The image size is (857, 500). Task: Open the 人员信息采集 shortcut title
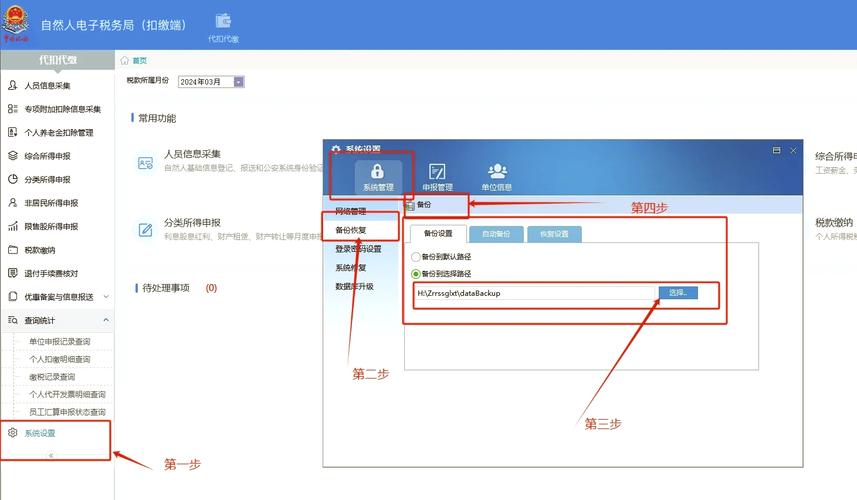pos(192,154)
